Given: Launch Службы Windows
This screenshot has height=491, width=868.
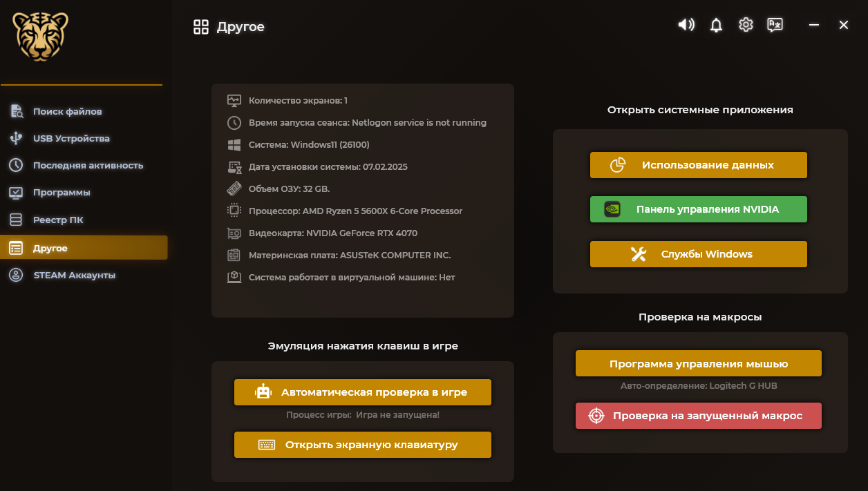Looking at the screenshot, I should [x=698, y=254].
